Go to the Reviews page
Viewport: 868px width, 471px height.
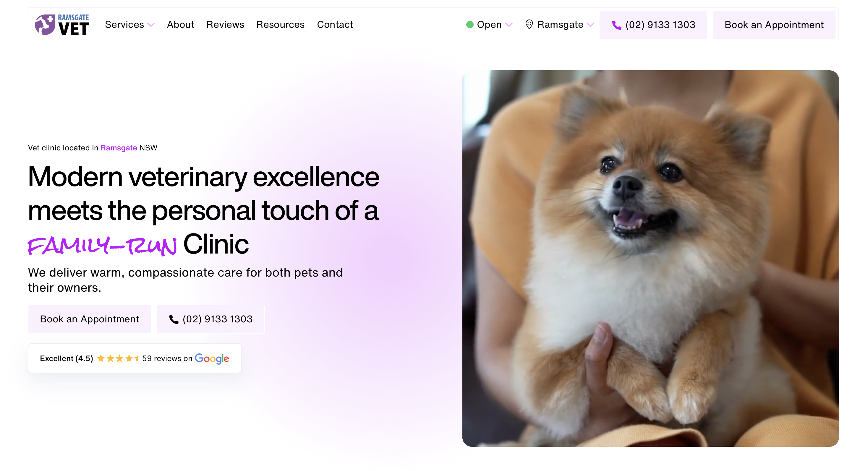225,25
